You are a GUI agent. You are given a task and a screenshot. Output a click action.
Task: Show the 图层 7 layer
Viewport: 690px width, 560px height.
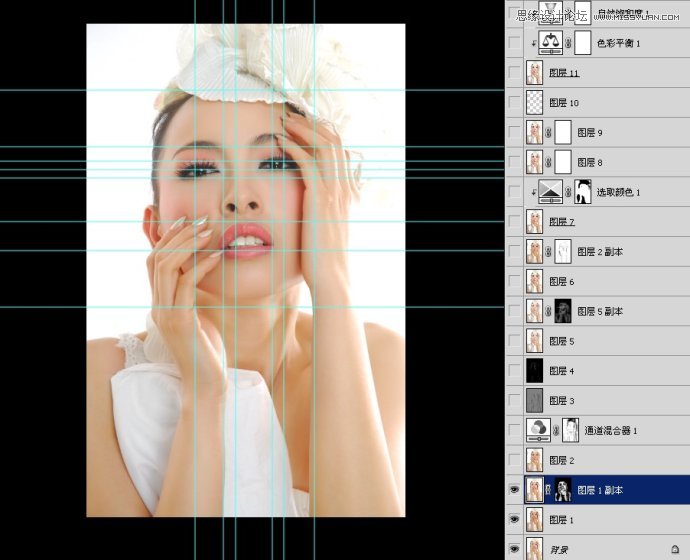click(x=514, y=222)
